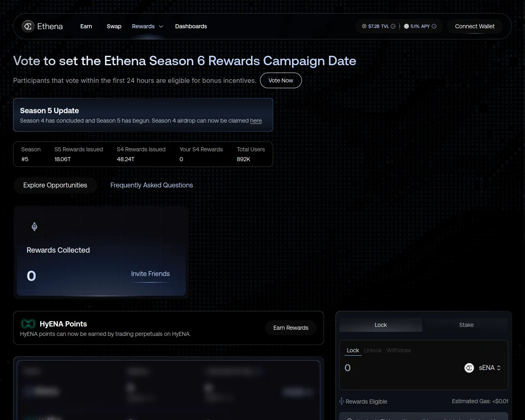Screen dimensions: 525x420
Task: Click the S4 Rewards Issued value "48.24T"
Action: [x=126, y=159]
